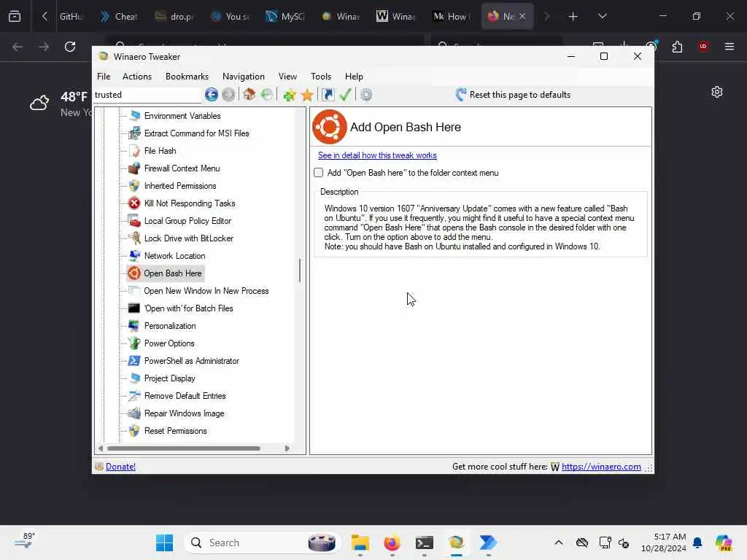Image resolution: width=747 pixels, height=560 pixels.
Task: Click the green checkmark apply icon
Action: 345,94
